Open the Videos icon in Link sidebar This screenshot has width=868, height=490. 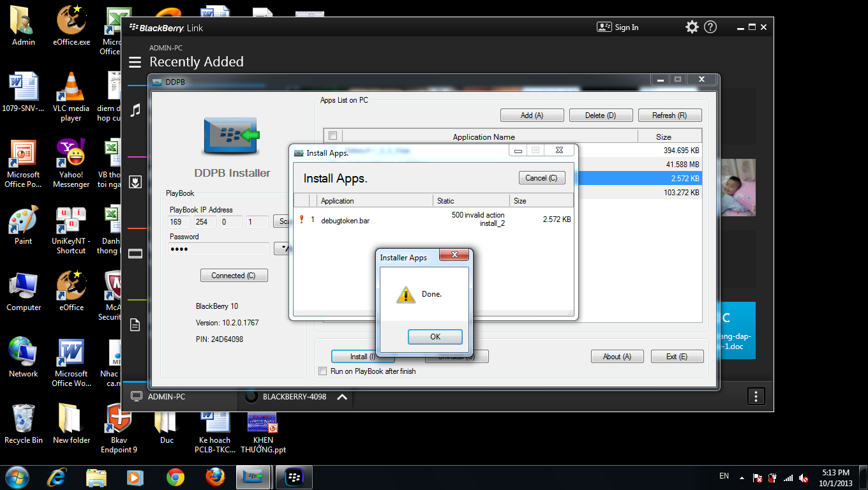click(135, 253)
